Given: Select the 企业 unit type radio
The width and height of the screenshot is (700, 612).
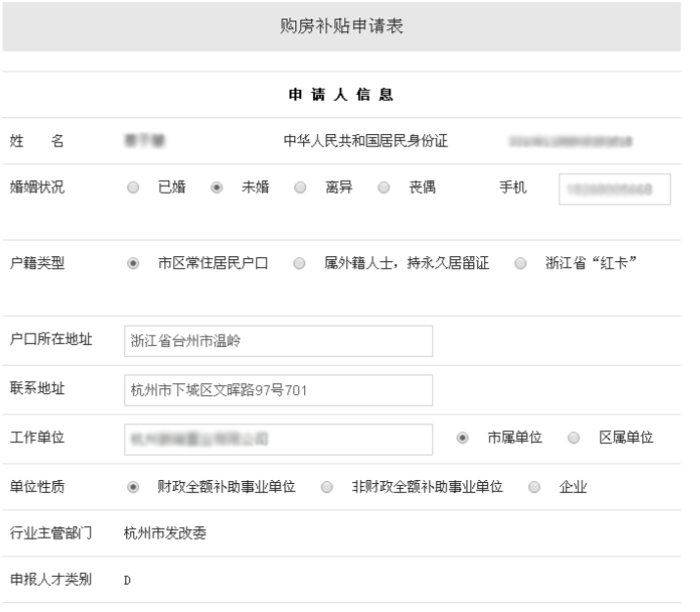Looking at the screenshot, I should [534, 487].
